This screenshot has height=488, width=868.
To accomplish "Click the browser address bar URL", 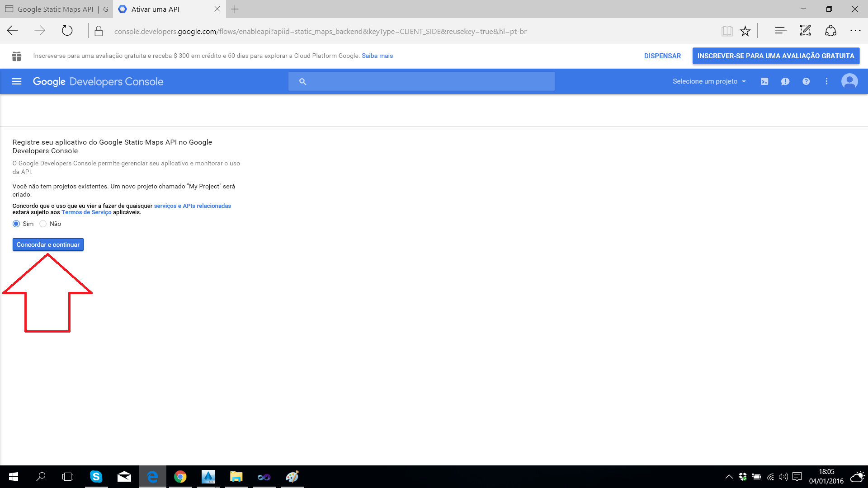I will click(321, 31).
